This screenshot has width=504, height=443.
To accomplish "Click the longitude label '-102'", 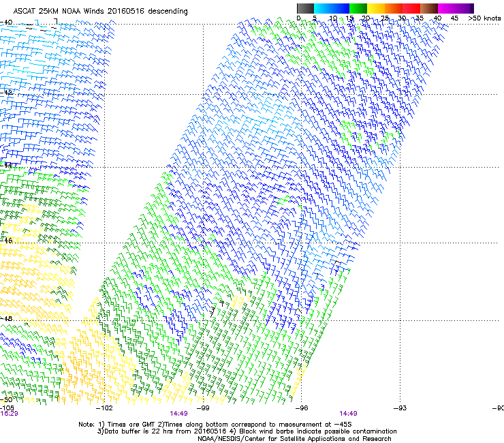I will click(105, 408).
